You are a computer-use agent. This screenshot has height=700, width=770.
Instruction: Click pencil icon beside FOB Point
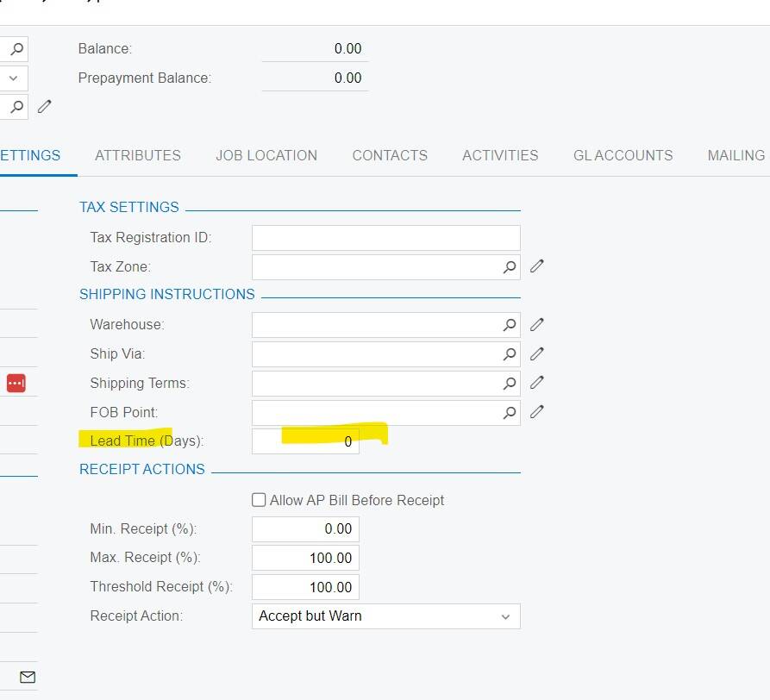click(537, 412)
